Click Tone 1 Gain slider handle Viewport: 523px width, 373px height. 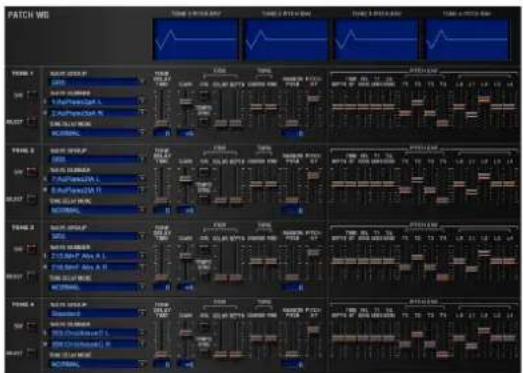185,101
